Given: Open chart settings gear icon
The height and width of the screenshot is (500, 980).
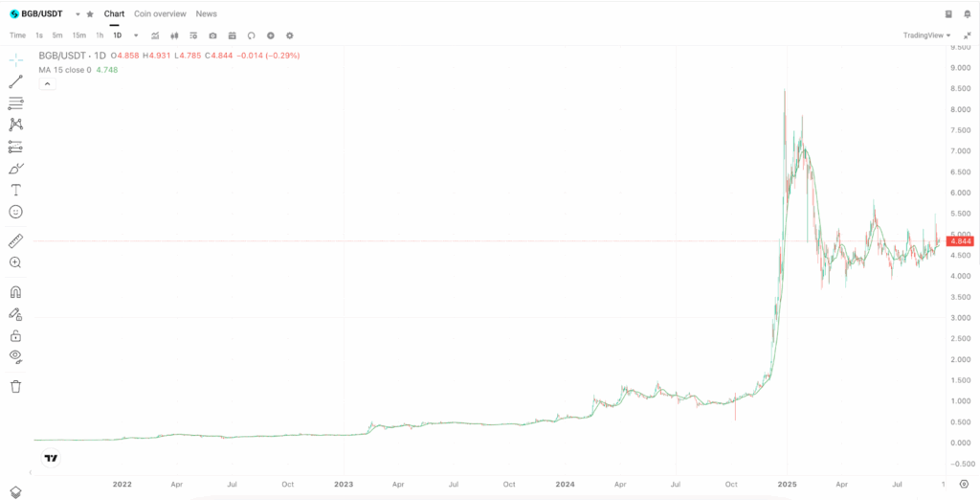Looking at the screenshot, I should point(290,35).
